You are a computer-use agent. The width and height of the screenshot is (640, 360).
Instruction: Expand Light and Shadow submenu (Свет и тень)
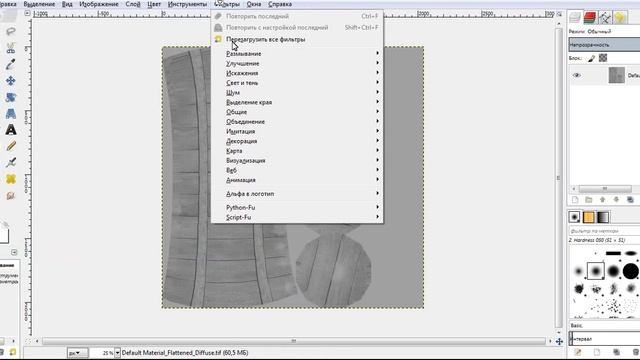pyautogui.click(x=297, y=83)
